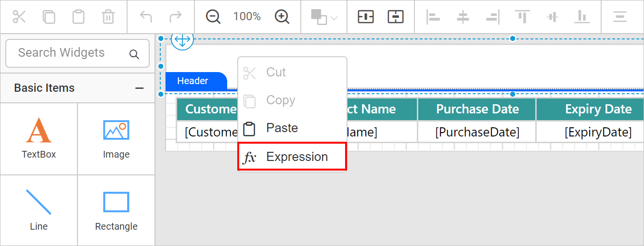Choose Cut from the context menu

point(292,73)
